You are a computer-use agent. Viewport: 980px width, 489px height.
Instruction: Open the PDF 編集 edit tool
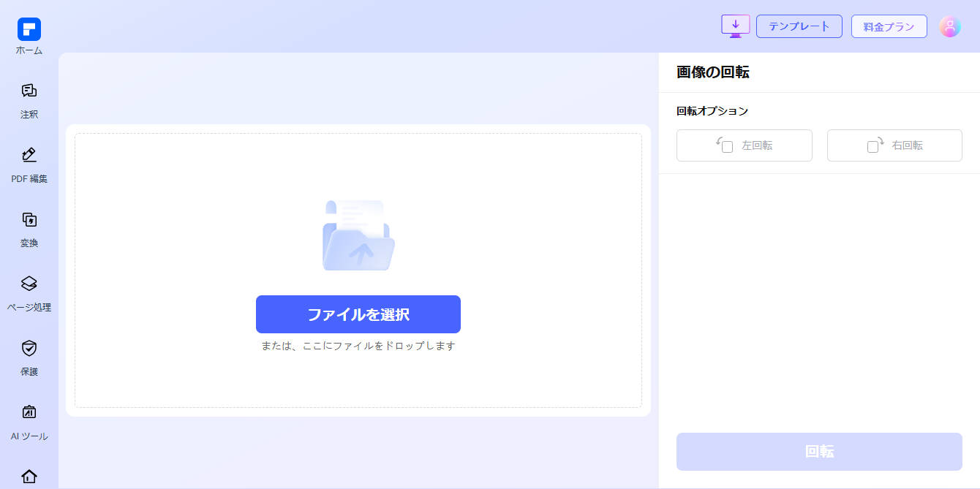tap(29, 165)
